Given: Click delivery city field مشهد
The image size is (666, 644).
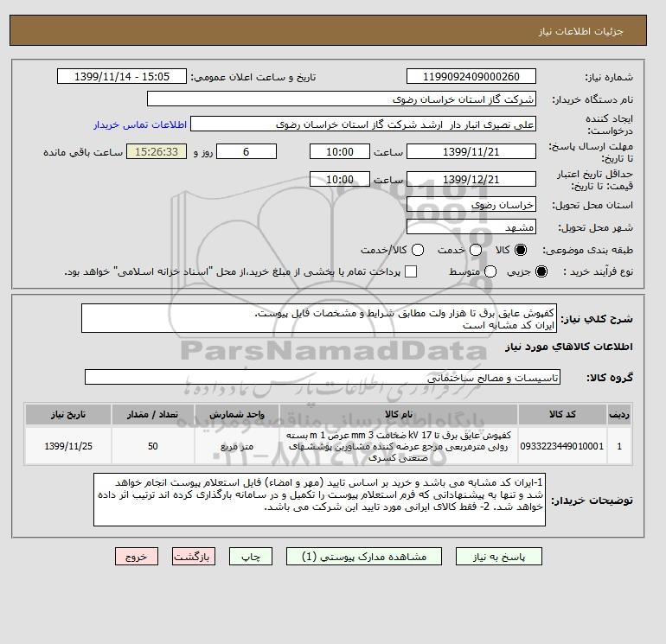Looking at the screenshot, I should [x=471, y=227].
